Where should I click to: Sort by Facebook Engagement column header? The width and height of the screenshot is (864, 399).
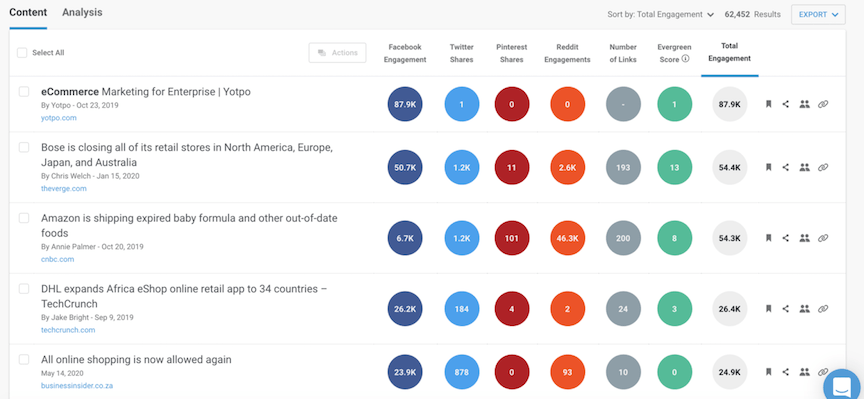405,53
